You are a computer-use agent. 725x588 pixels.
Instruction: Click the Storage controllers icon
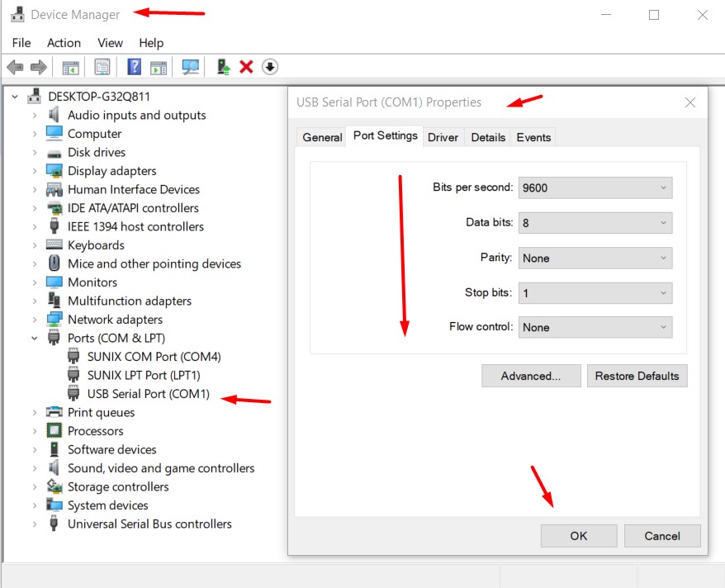(54, 486)
